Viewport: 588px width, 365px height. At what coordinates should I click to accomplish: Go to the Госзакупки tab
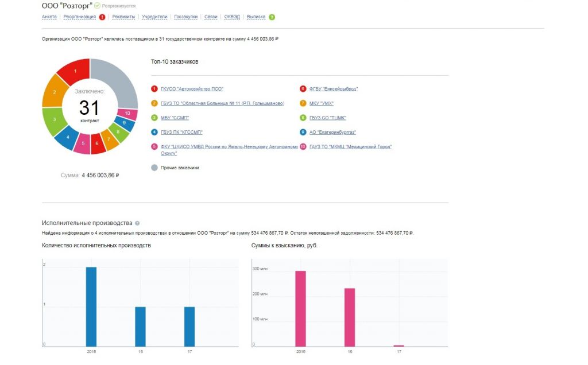tap(186, 17)
